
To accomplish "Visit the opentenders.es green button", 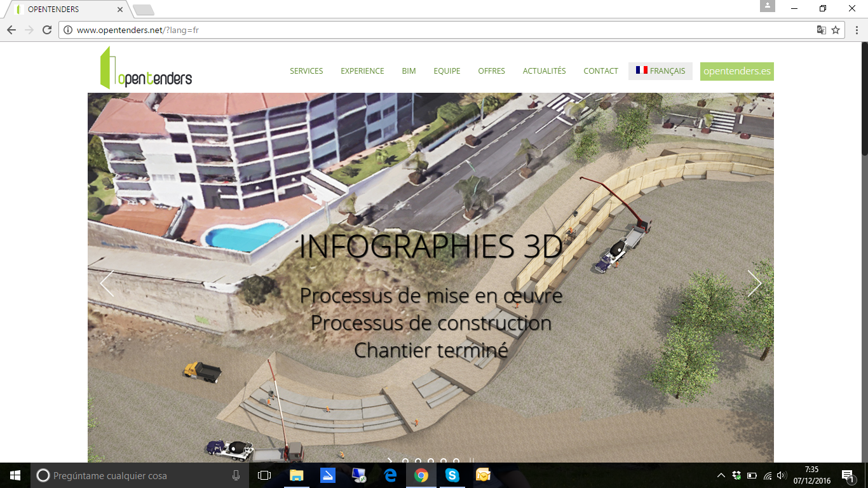I will tap(737, 71).
